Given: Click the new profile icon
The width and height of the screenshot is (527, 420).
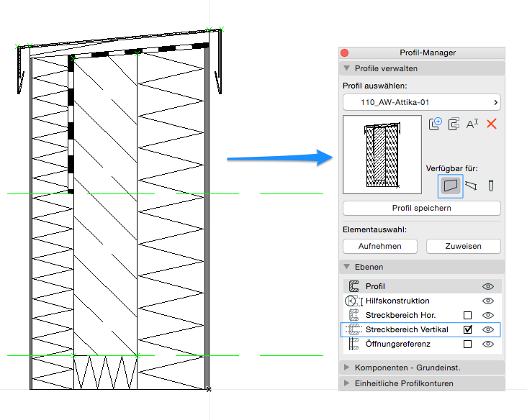Looking at the screenshot, I should click(435, 124).
